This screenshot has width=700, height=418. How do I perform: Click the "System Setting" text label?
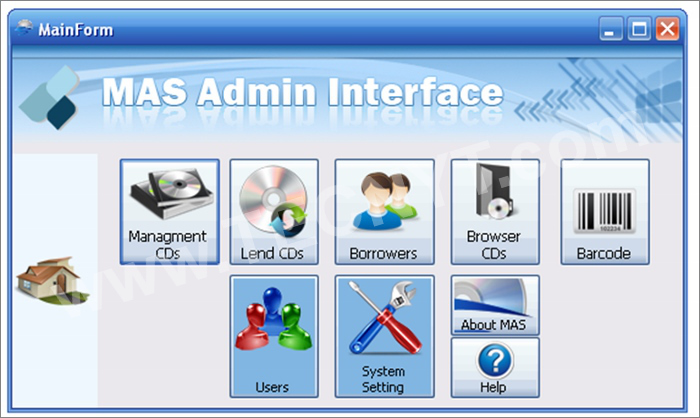[383, 379]
